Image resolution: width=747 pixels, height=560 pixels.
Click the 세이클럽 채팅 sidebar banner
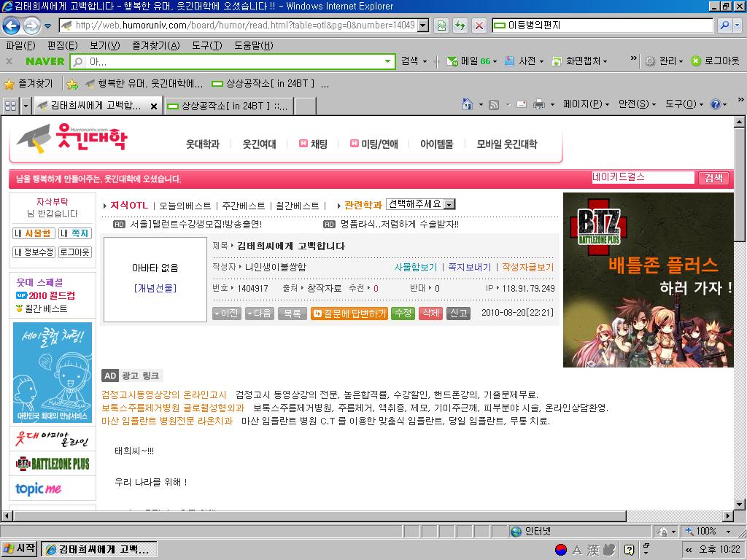pyautogui.click(x=53, y=373)
